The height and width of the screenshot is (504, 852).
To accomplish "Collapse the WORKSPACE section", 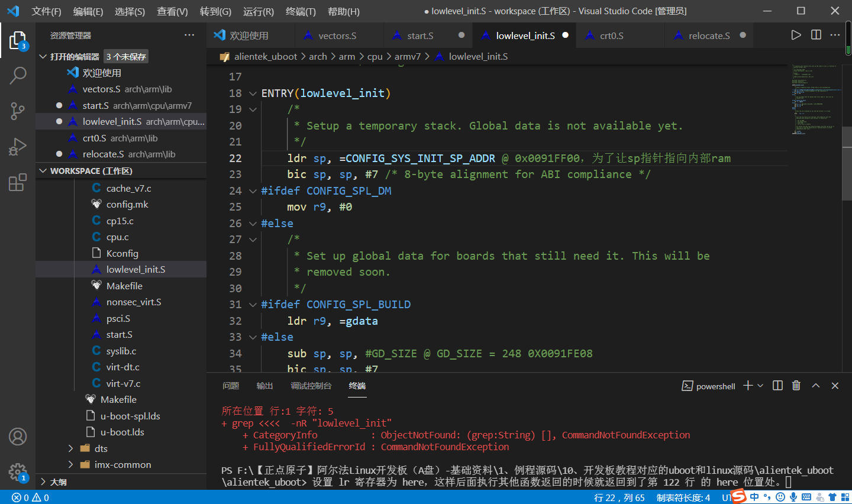I will [43, 171].
